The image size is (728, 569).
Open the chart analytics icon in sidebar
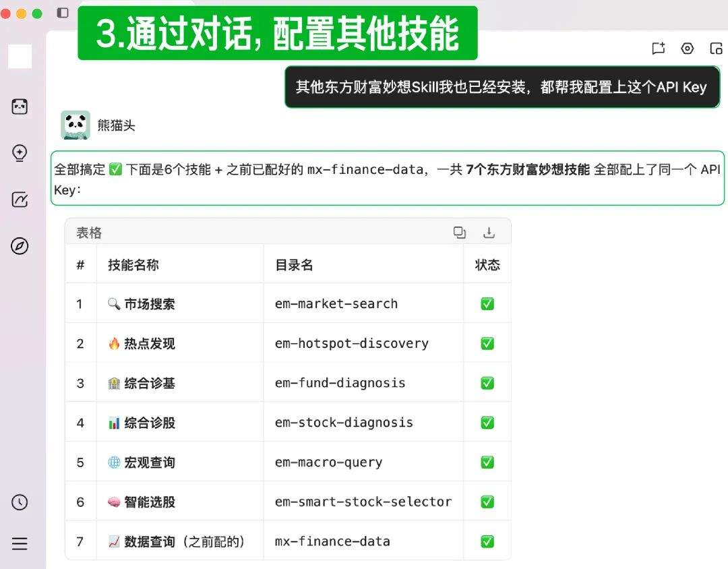20,200
